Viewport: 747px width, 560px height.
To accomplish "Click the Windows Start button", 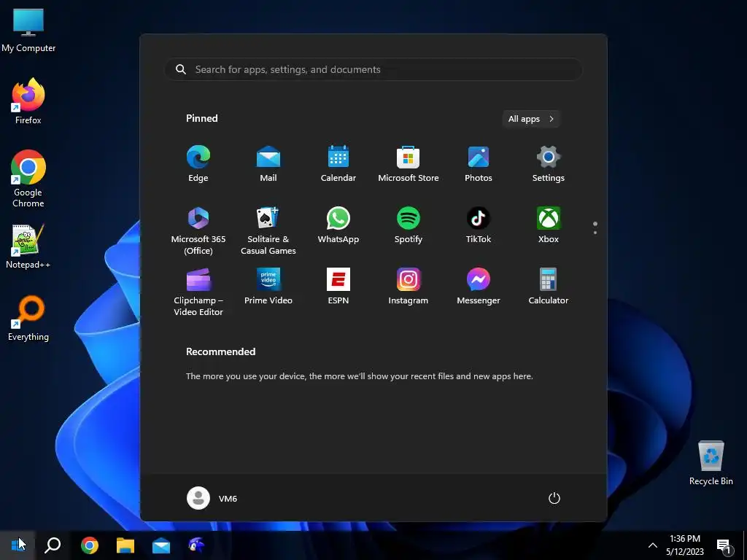I will click(x=18, y=545).
